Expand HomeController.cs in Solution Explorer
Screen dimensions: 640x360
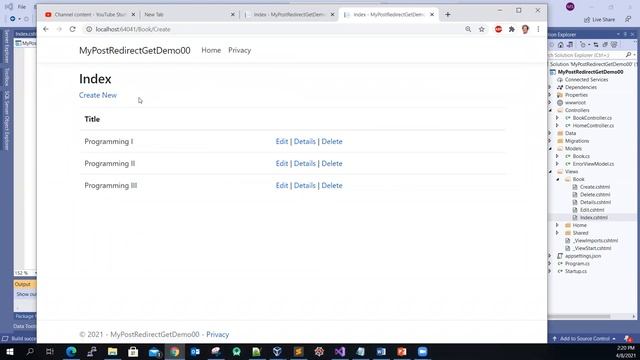pos(558,126)
